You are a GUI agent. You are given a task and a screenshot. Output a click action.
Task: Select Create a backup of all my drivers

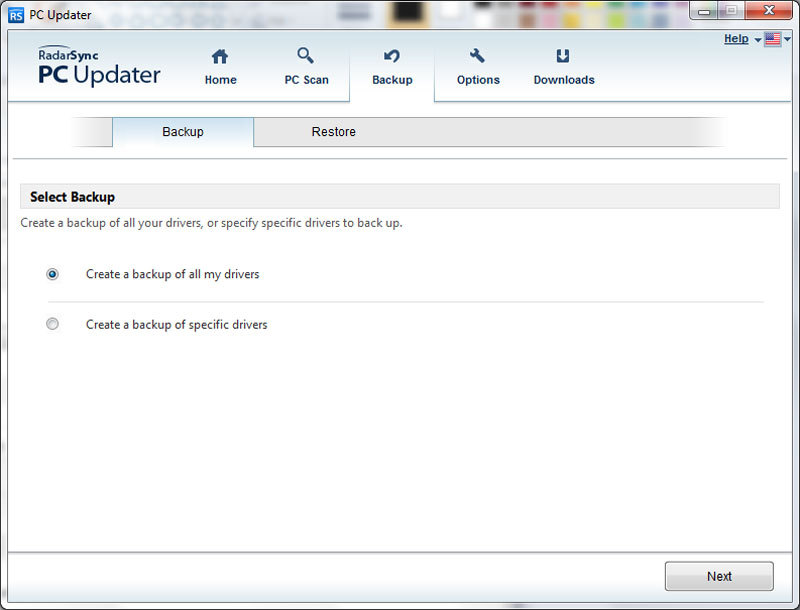[52, 274]
